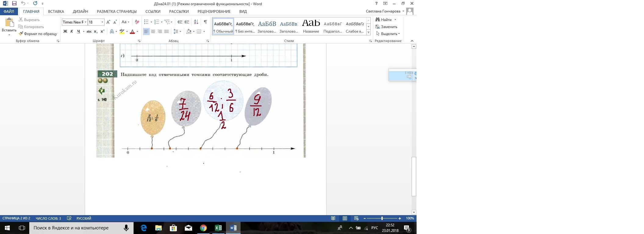Click the Вставить paste icon
The width and height of the screenshot is (644, 234).
point(9,23)
